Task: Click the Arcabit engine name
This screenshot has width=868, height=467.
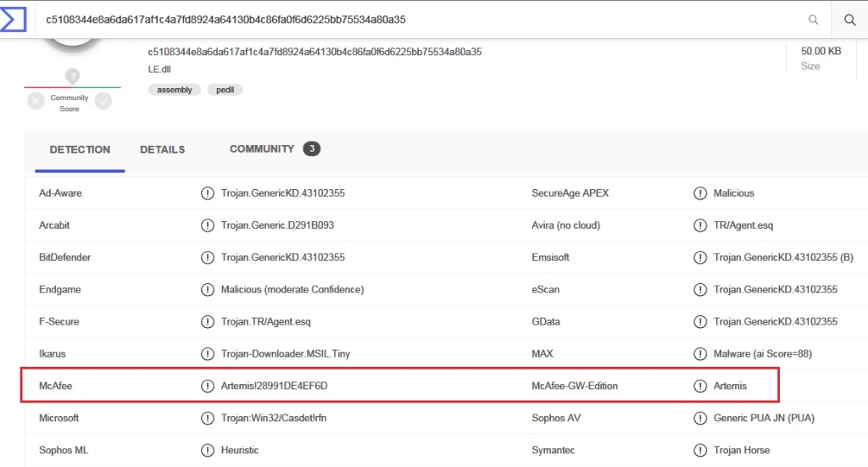Action: click(54, 225)
